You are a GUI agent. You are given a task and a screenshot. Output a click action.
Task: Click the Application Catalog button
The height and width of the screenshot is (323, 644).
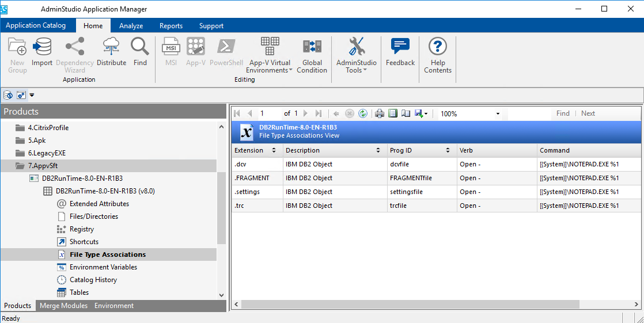[x=36, y=25]
